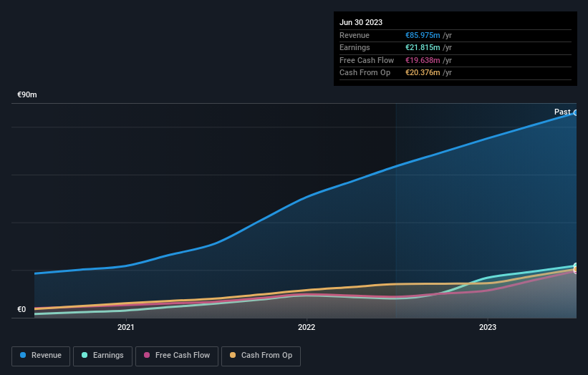Click the orange Cash From Op legend dot
588x375 pixels.
coord(233,355)
